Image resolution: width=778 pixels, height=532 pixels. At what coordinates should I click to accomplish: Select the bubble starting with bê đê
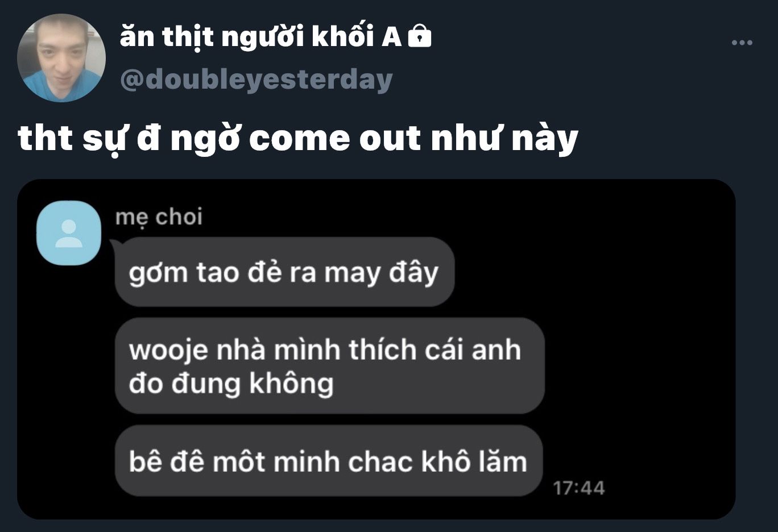click(x=329, y=461)
